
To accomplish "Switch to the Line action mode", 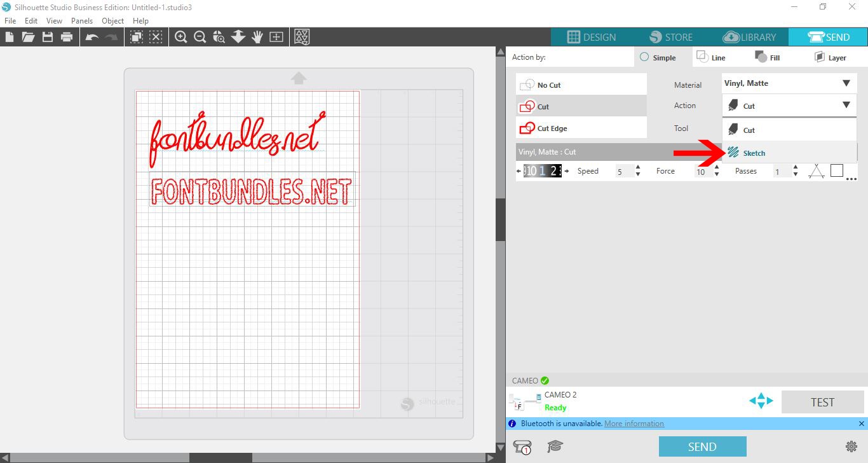I will (711, 57).
